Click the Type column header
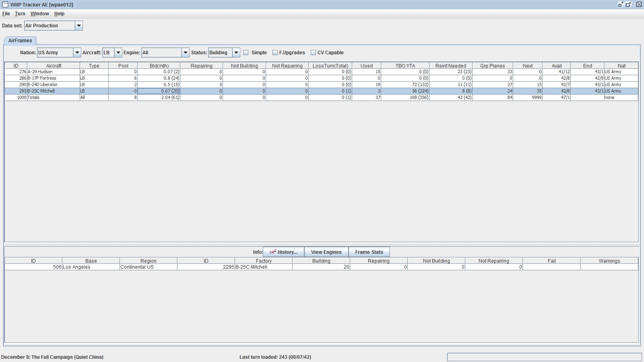The width and height of the screenshot is (644, 362). coord(94,66)
